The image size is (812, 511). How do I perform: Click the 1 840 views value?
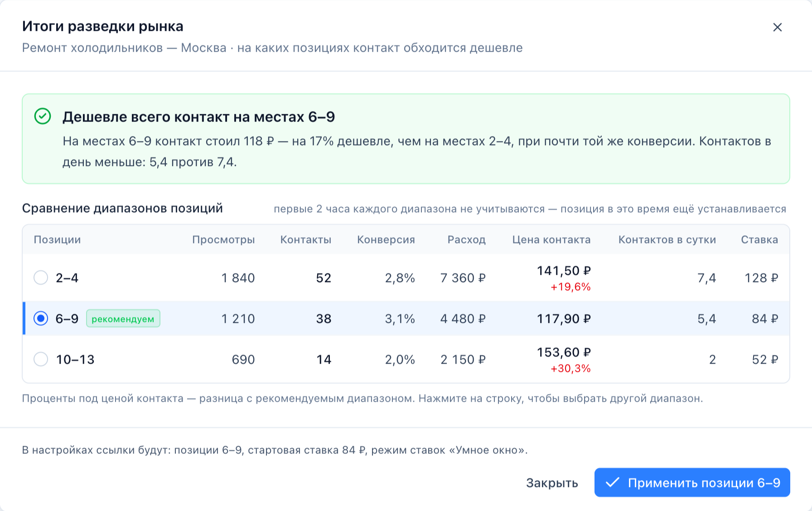coord(238,278)
